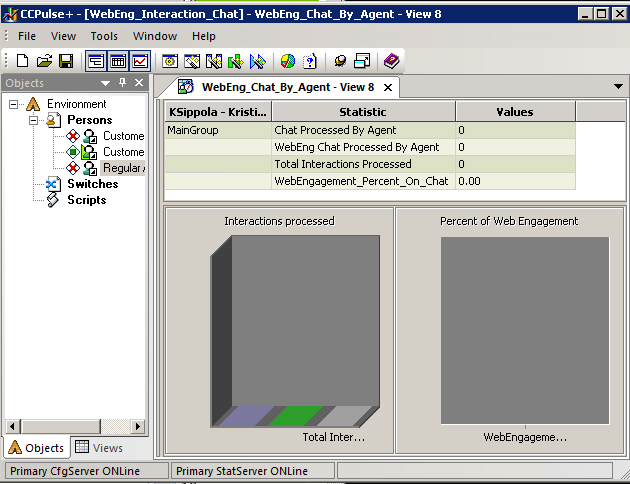Collapse the Persons tree node
This screenshot has height=484, width=630.
click(33, 120)
